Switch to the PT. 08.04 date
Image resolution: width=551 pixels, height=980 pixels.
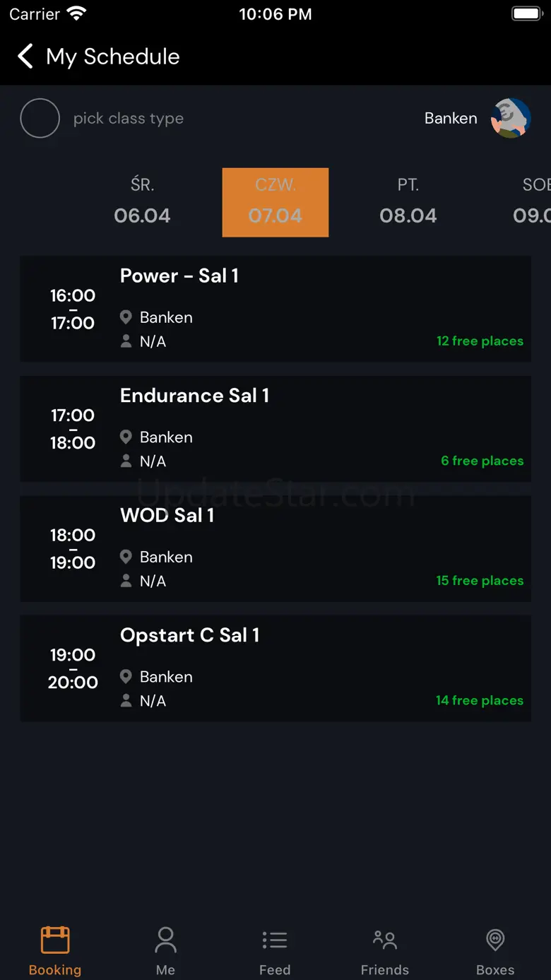pos(408,202)
